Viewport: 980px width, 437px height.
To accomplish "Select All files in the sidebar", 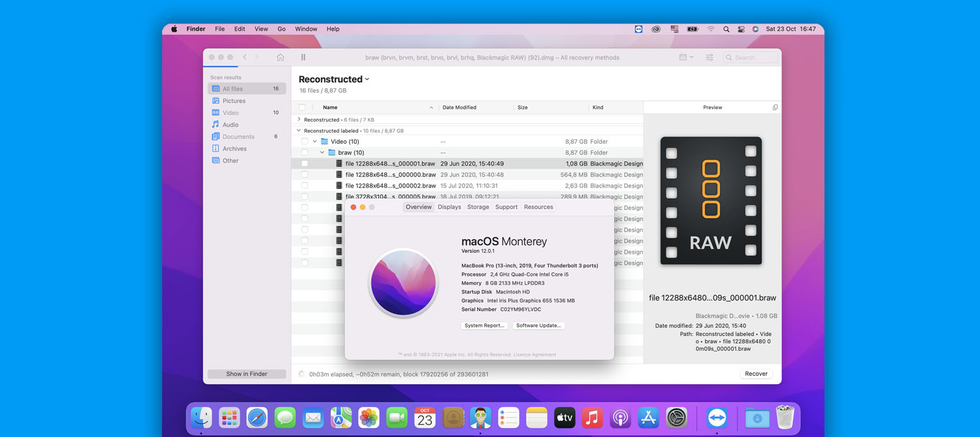I will (x=247, y=89).
